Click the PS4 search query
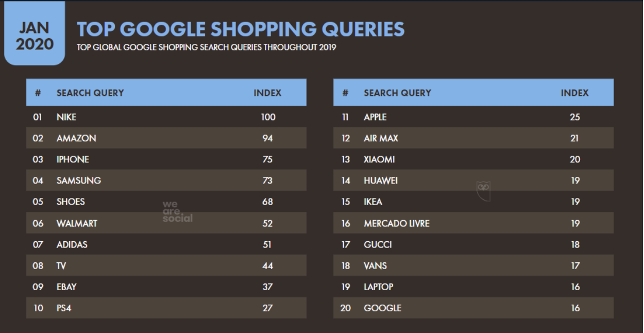644x333 pixels. pos(64,308)
